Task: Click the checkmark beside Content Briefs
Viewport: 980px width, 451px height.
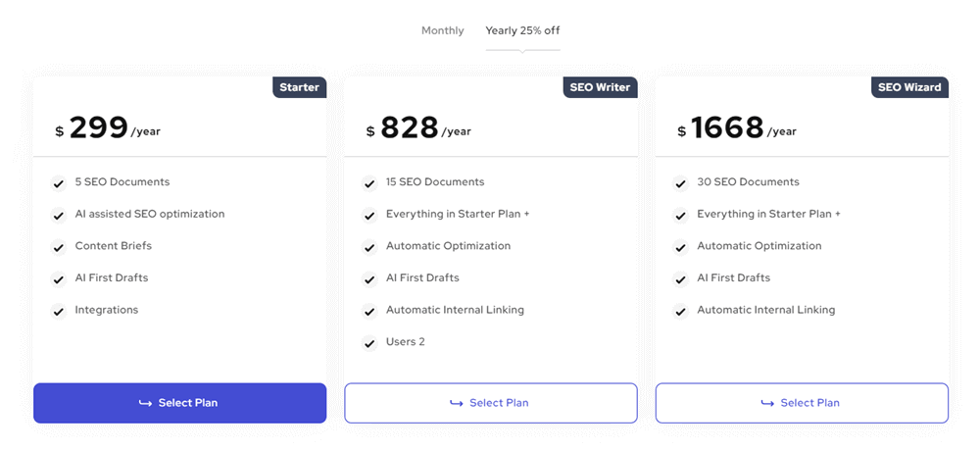Action: (x=58, y=248)
